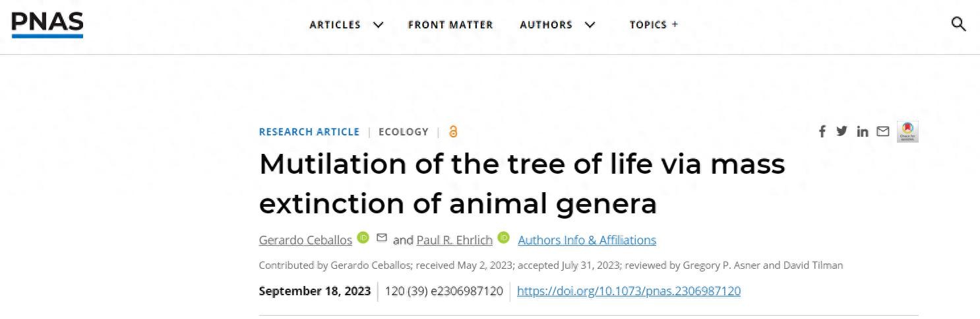Open Paul R. Ehrlich's ORCID icon
The width and height of the screenshot is (980, 319).
tap(504, 237)
